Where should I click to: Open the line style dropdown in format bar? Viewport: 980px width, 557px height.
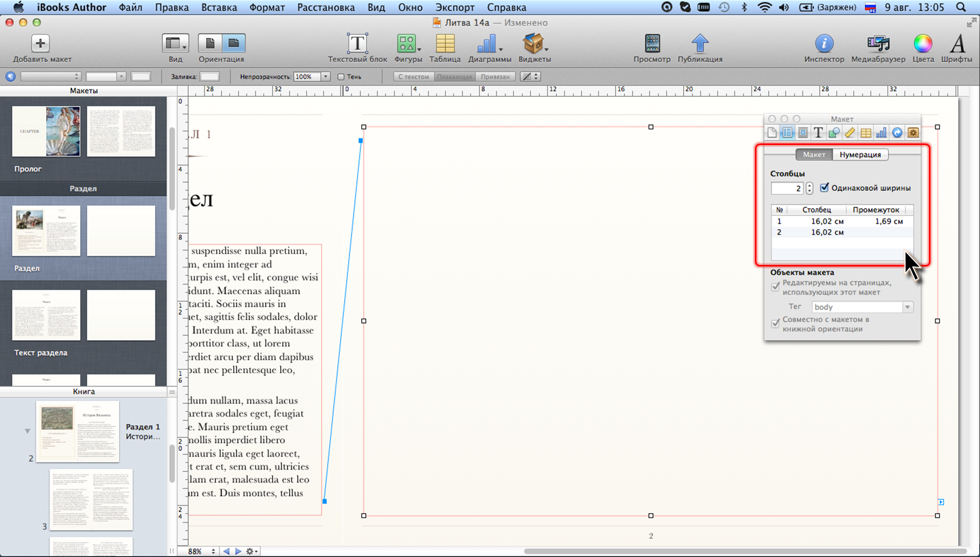point(106,77)
